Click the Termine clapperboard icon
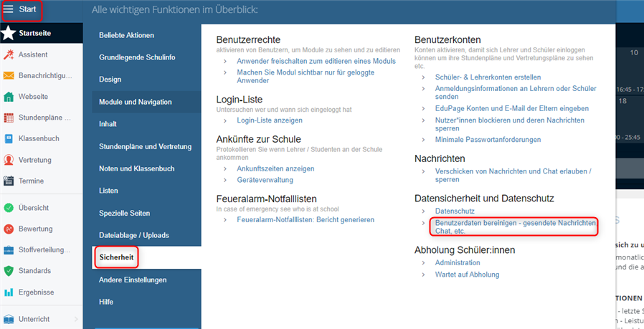This screenshot has height=329, width=644. (x=9, y=181)
